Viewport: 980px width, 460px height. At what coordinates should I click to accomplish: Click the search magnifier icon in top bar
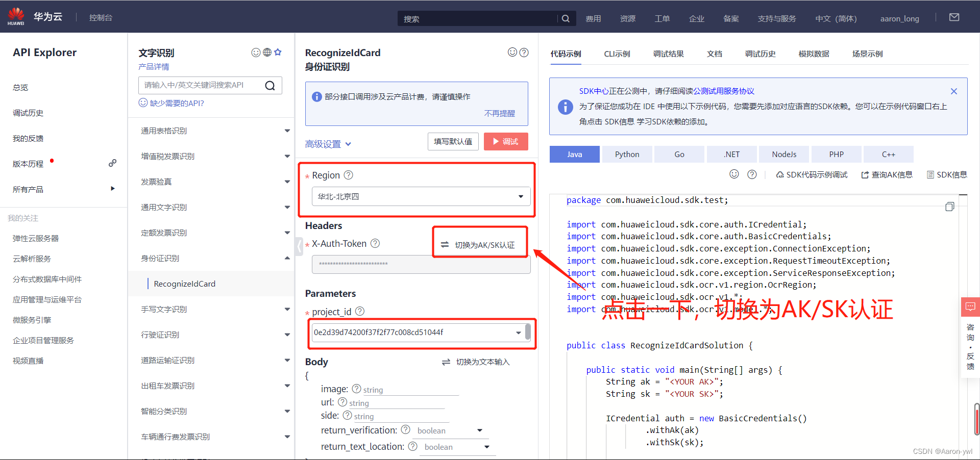(x=566, y=18)
